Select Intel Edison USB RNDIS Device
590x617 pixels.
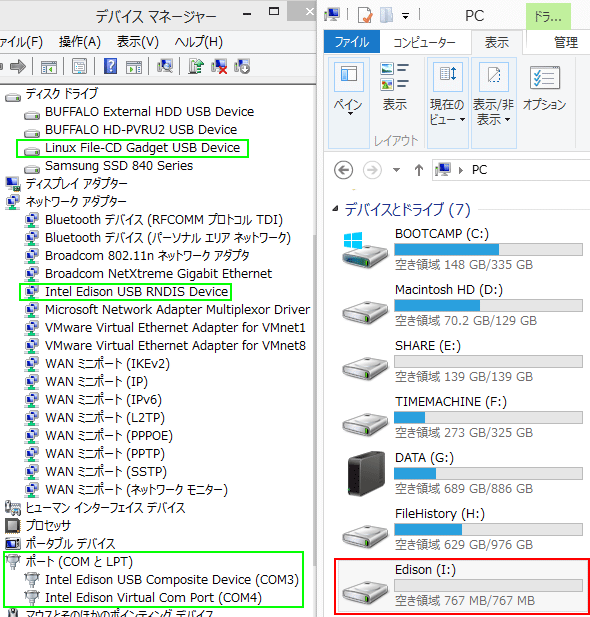point(137,292)
